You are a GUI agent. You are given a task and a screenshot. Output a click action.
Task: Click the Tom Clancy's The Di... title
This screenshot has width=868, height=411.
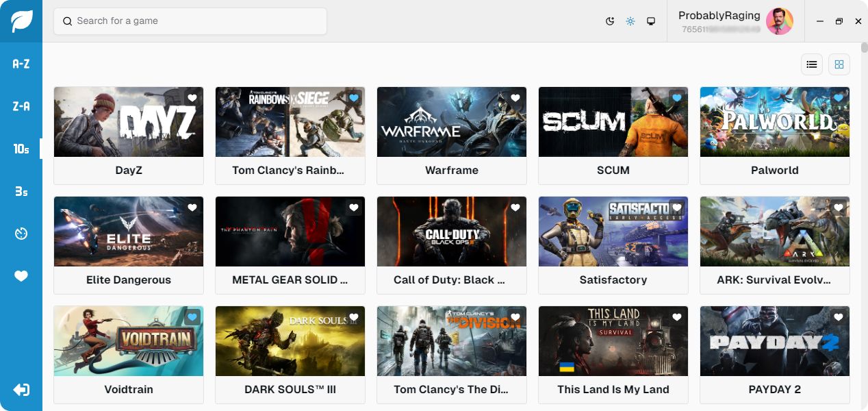coord(451,390)
